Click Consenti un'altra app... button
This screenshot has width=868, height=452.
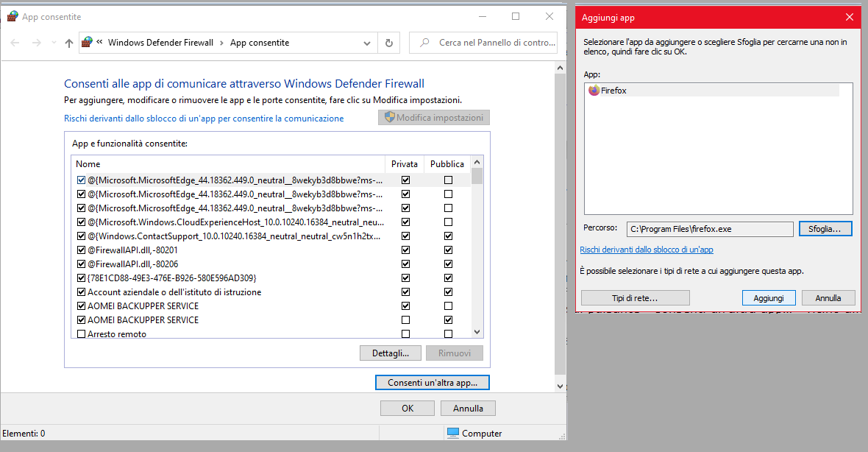click(x=433, y=383)
